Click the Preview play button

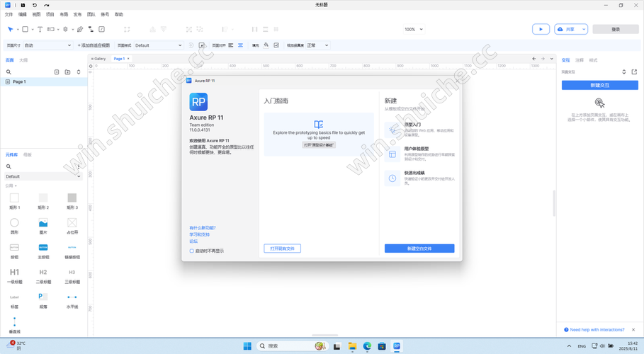[x=541, y=29]
